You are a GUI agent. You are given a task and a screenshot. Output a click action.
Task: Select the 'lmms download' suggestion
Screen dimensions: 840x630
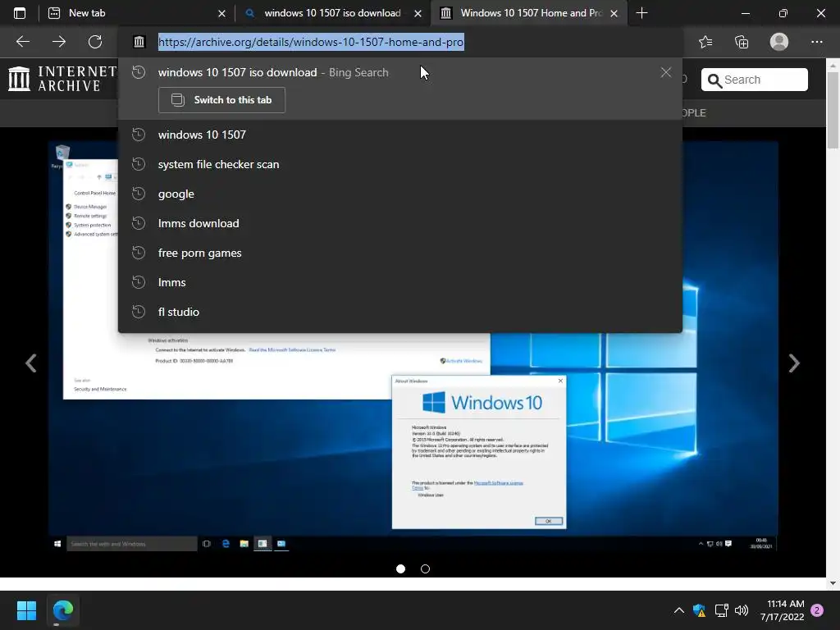pos(399,223)
